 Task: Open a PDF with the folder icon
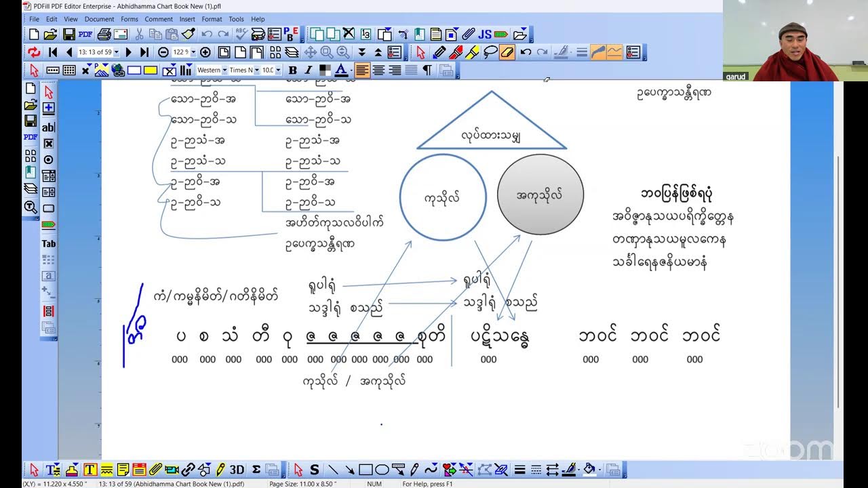(50, 34)
